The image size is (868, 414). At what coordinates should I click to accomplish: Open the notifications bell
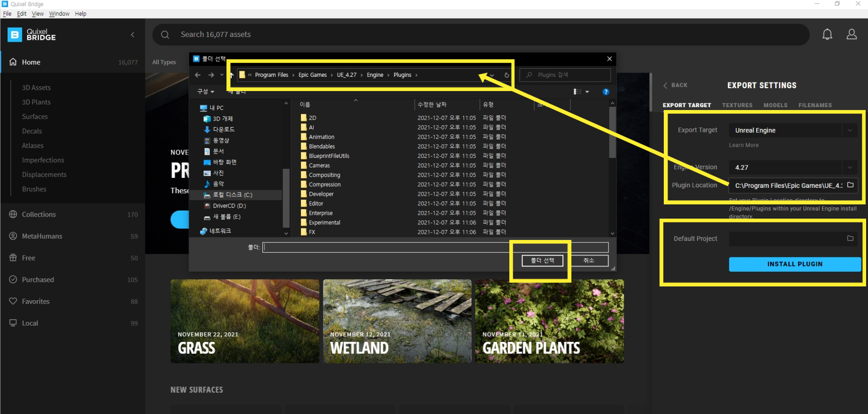point(827,34)
